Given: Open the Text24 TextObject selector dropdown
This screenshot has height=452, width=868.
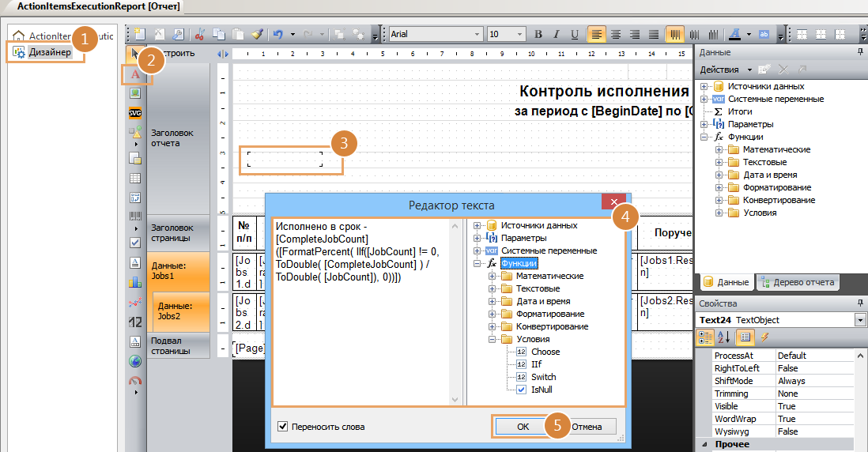Looking at the screenshot, I should click(x=860, y=320).
